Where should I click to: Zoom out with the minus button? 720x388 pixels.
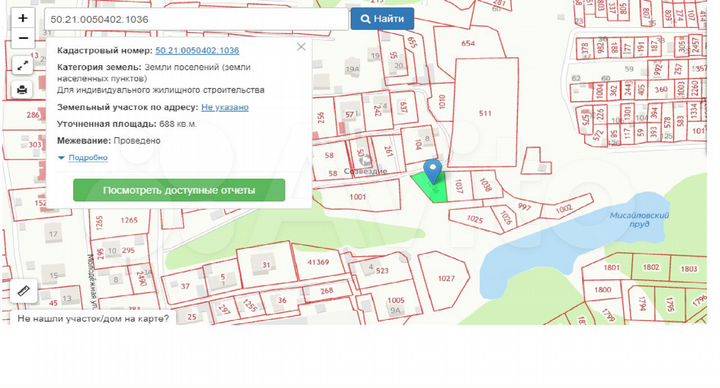point(22,38)
